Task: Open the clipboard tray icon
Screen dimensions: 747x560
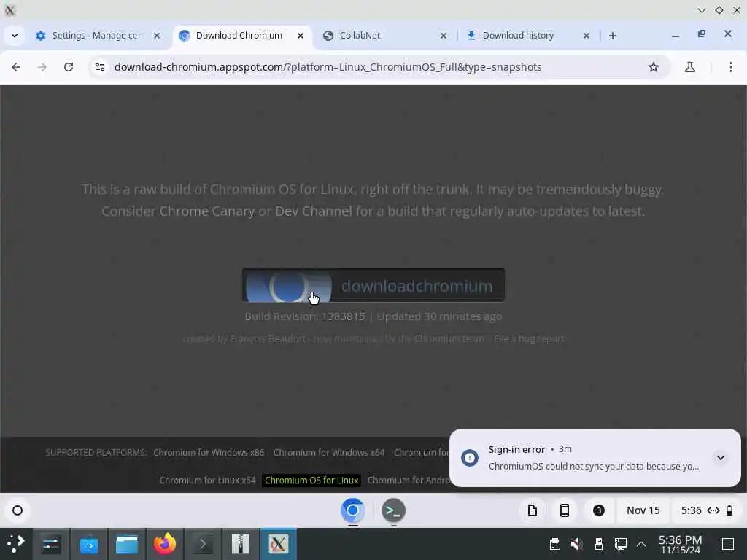Action: (x=554, y=544)
